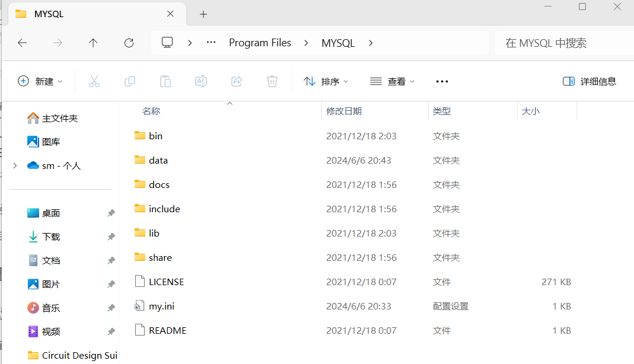
Task: Select the include folder name
Action: (164, 209)
